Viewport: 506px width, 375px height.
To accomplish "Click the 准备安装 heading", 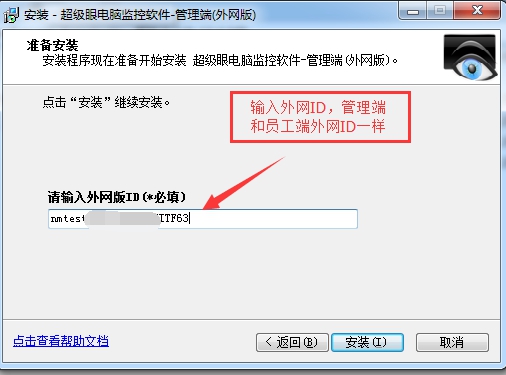I will (x=52, y=45).
